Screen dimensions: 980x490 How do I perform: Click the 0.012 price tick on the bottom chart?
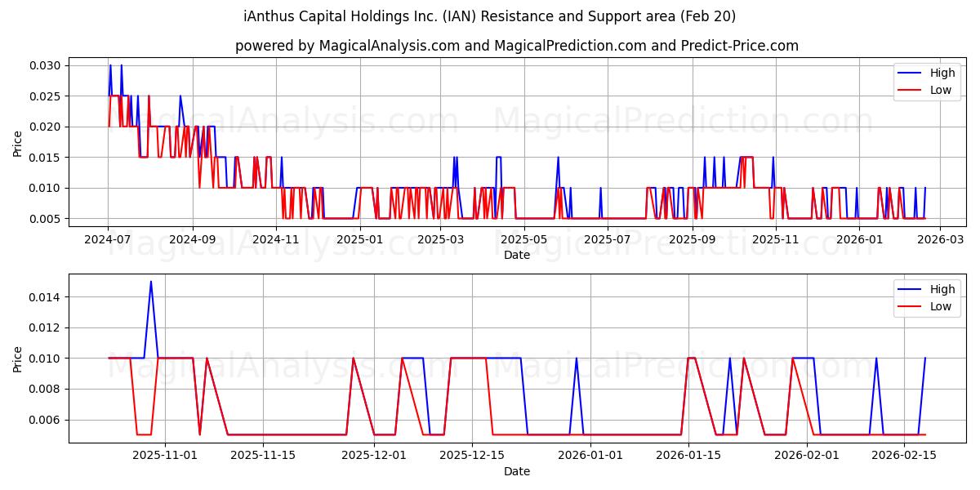(47, 328)
